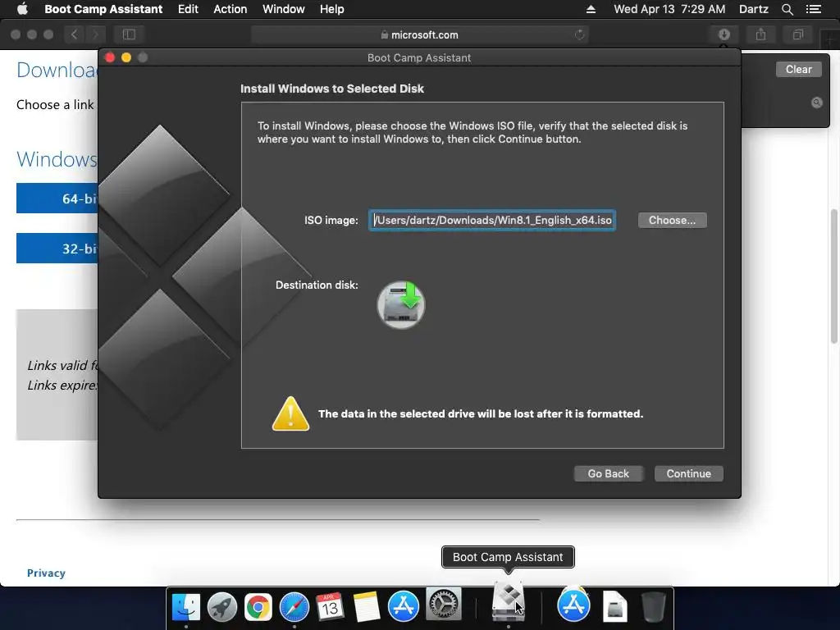
Task: Launch Launchpad rocket icon in Dock
Action: click(222, 607)
